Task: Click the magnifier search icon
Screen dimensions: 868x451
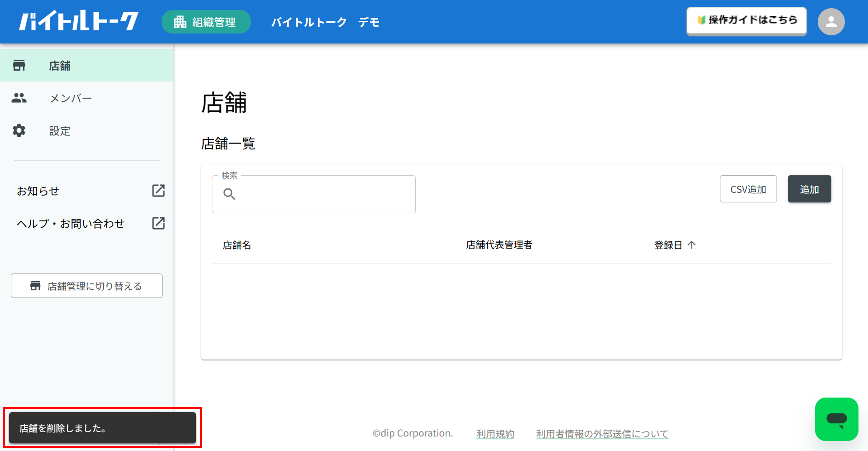Action: coord(229,194)
